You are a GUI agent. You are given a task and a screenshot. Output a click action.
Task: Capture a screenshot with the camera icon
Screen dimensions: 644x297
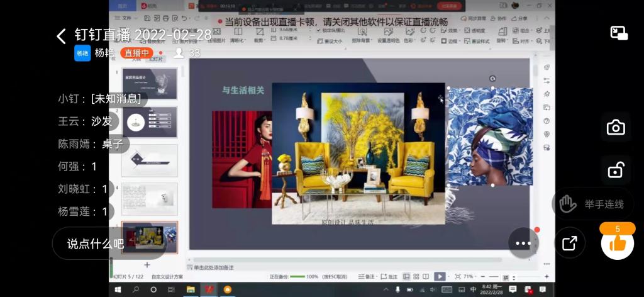pyautogui.click(x=615, y=128)
